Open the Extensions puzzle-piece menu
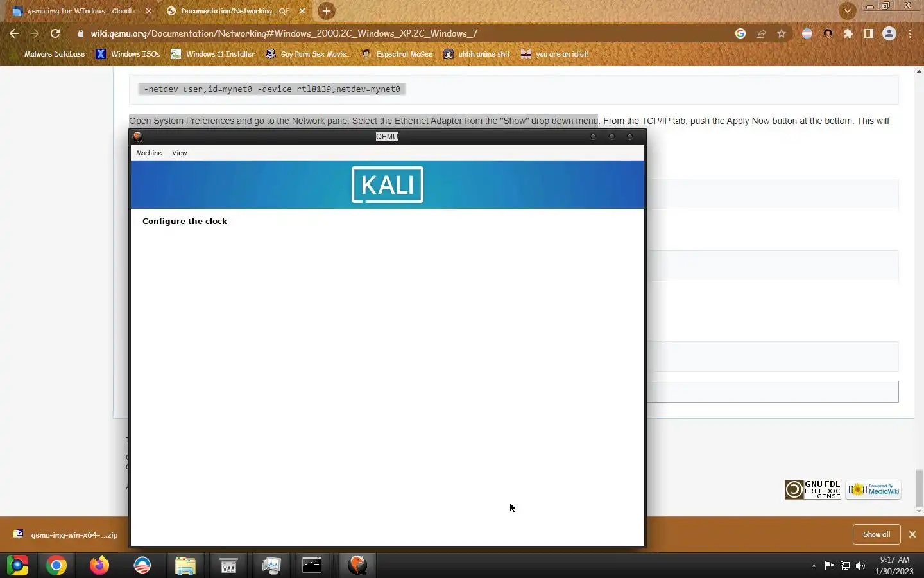924x578 pixels. [x=848, y=33]
